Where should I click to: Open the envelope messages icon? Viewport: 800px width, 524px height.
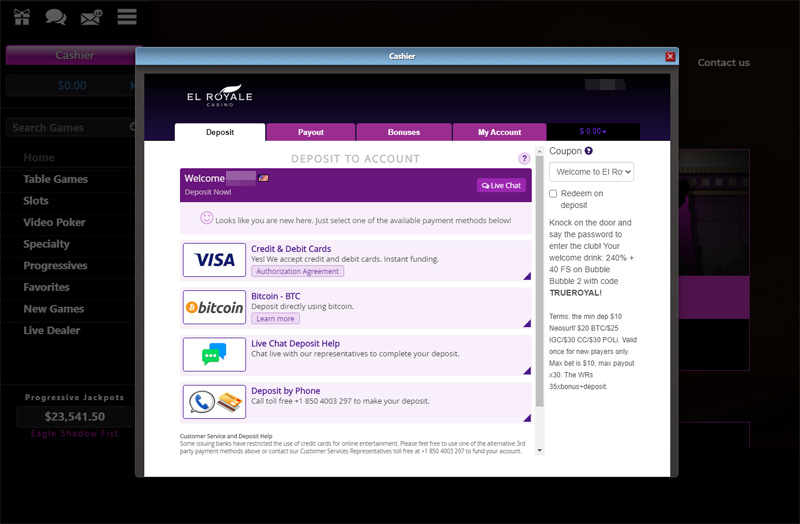coord(91,17)
